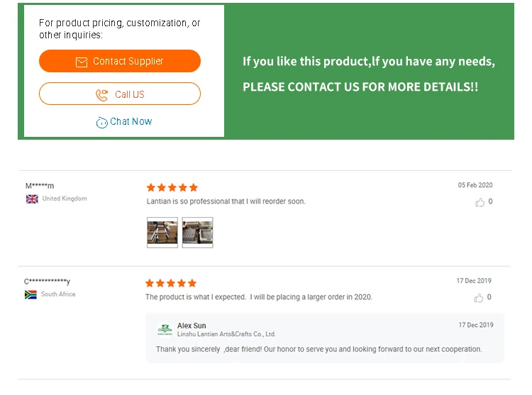
Task: Click the five-star rating of UK review
Action: point(172,187)
